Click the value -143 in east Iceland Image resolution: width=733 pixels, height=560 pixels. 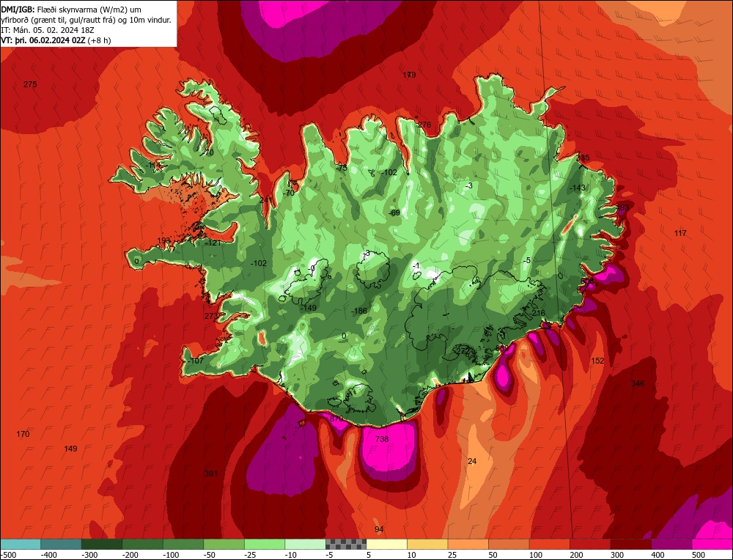tap(578, 188)
